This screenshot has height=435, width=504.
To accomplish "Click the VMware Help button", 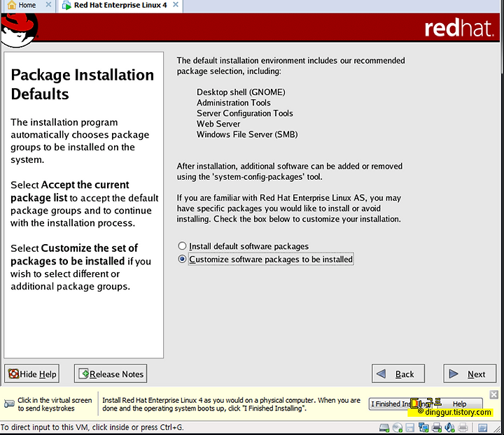I will click(x=459, y=404).
